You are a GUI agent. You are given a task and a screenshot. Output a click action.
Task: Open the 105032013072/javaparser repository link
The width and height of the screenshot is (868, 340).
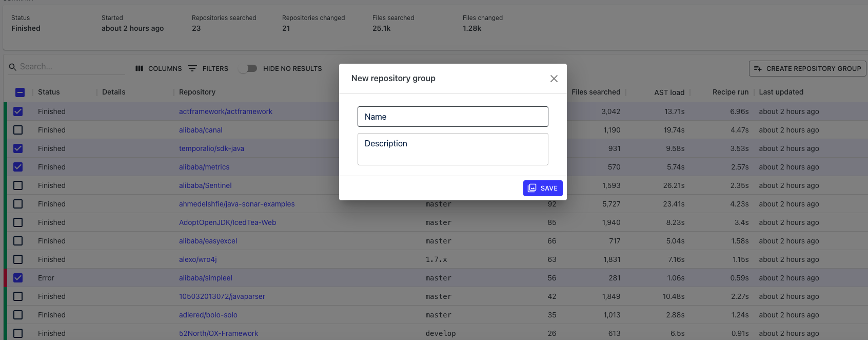tap(222, 296)
